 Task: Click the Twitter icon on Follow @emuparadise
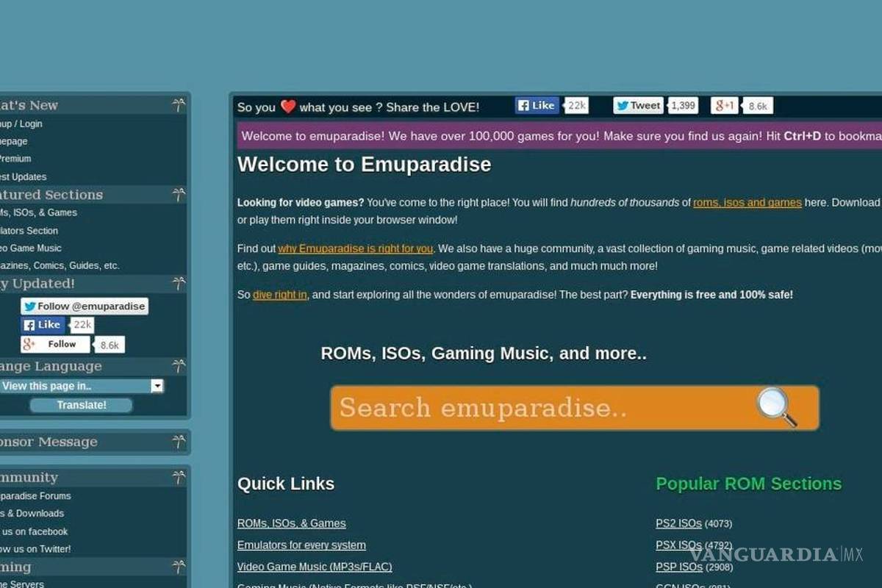[28, 306]
